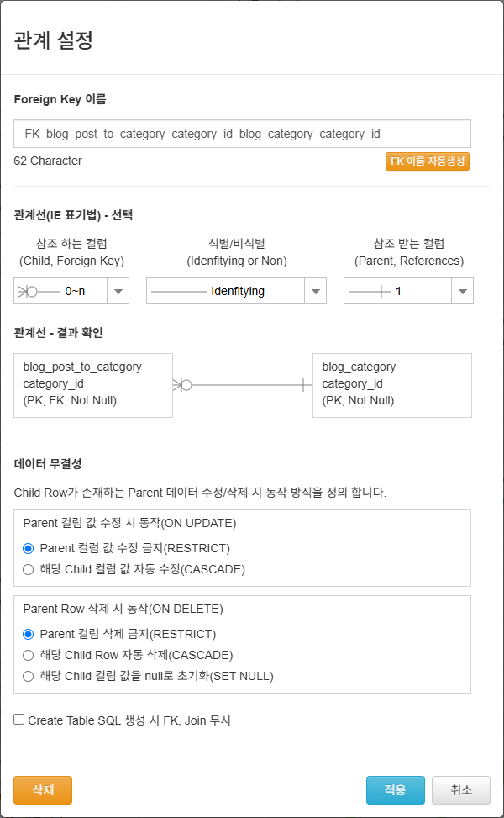Click the crow's foot 0~n notation icon
Viewport: 504px width, 818px height.
(38, 292)
